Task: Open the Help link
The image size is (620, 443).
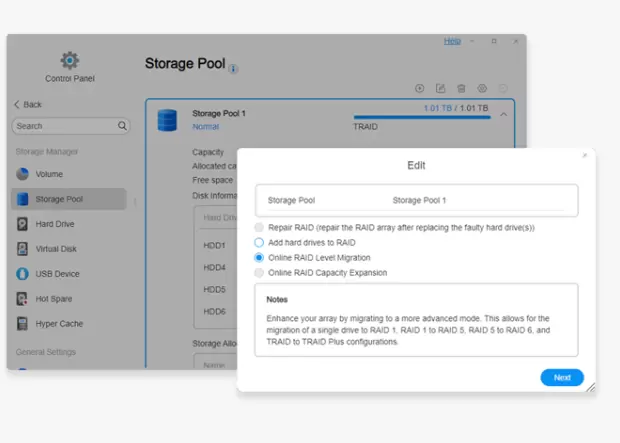Action: pyautogui.click(x=452, y=41)
